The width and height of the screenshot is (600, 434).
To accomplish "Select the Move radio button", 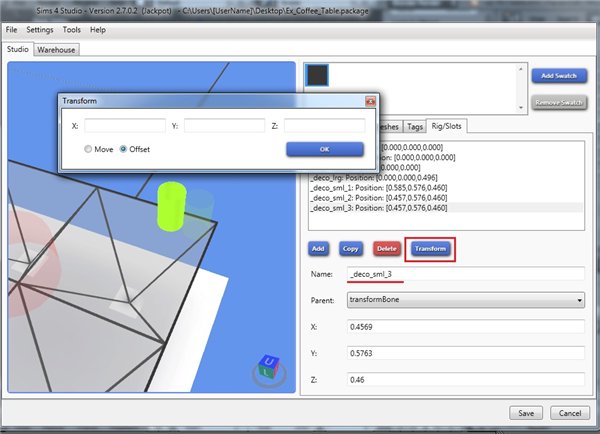I will (x=88, y=149).
